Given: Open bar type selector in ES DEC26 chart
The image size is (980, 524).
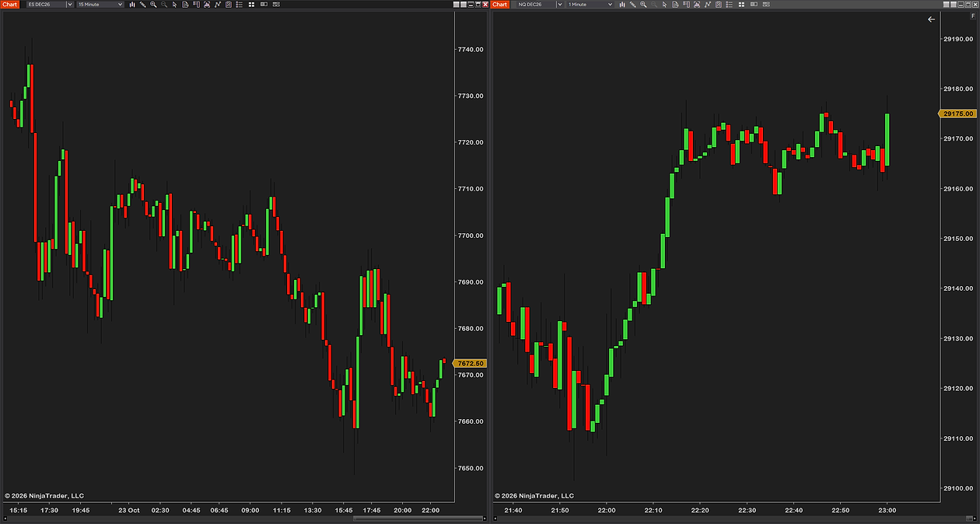Looking at the screenshot, I should (x=132, y=5).
